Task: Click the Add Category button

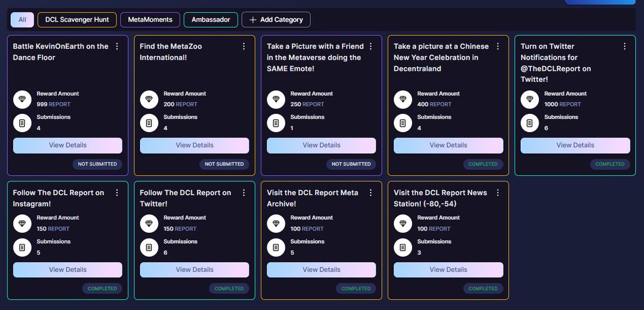Action: pos(276,20)
